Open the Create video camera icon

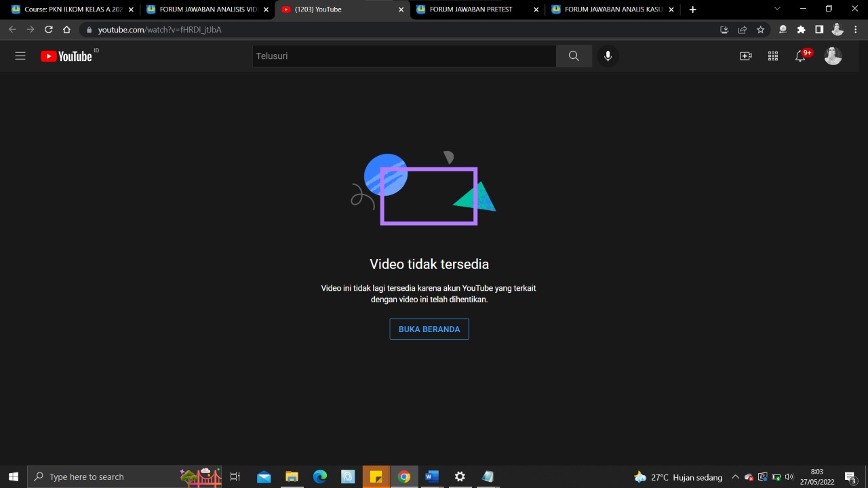pyautogui.click(x=745, y=56)
